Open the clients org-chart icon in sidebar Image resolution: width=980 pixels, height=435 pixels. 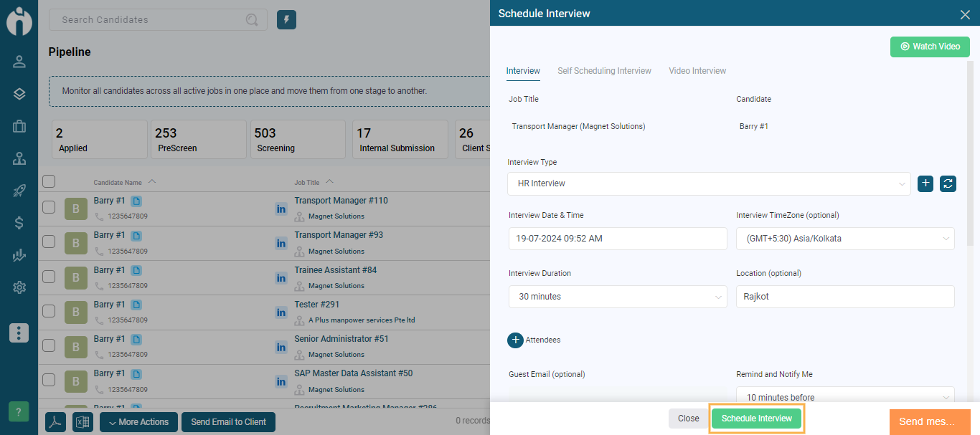point(19,158)
